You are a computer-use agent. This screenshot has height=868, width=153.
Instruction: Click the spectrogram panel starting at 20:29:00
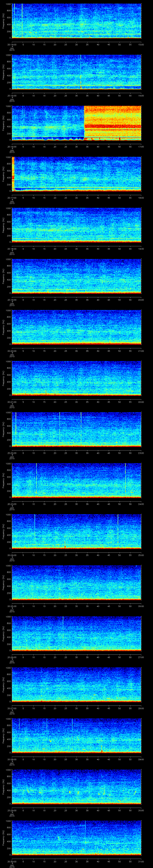[77, 786]
